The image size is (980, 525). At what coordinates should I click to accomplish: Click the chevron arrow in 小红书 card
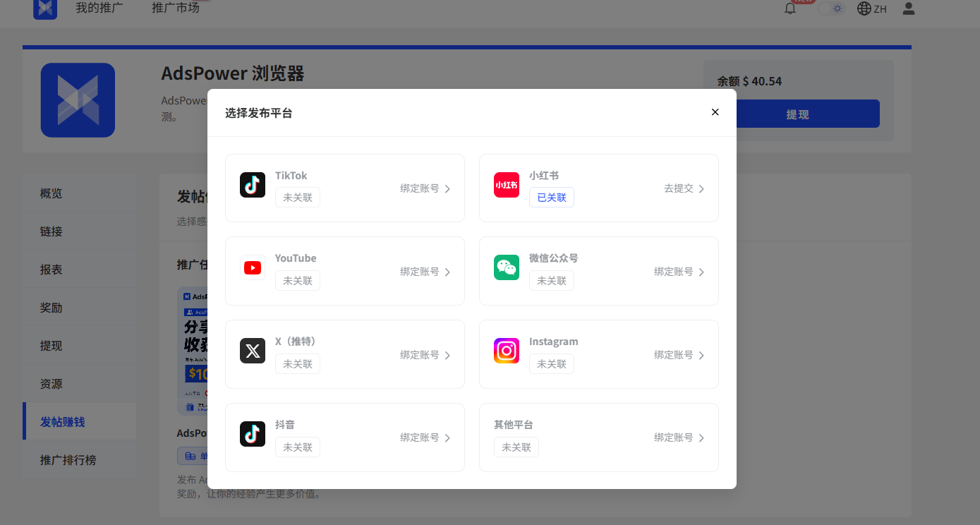pyautogui.click(x=701, y=189)
